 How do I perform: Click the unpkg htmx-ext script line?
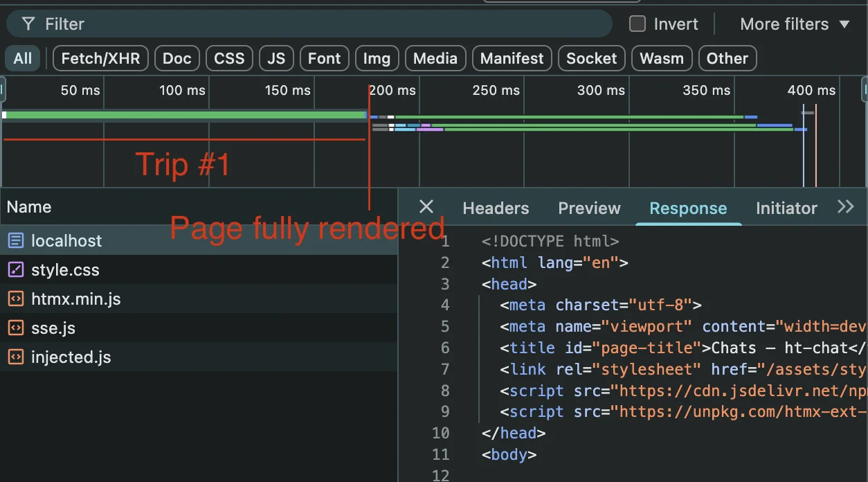click(x=683, y=412)
